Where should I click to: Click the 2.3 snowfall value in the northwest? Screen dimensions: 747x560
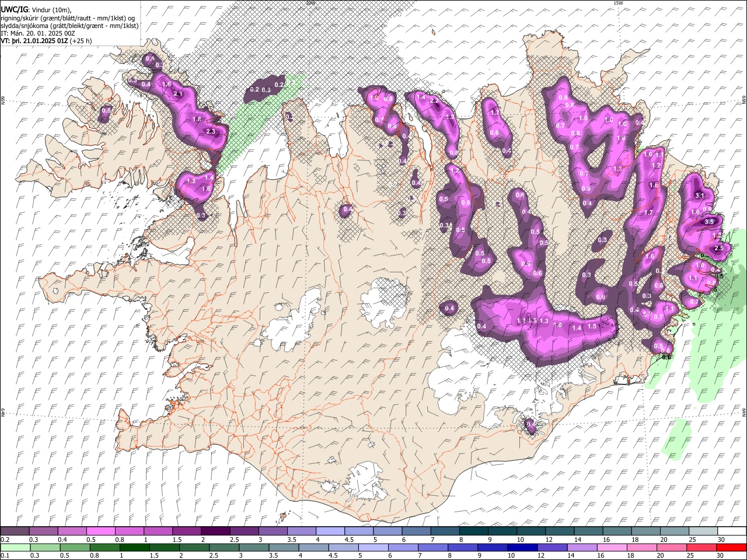coord(211,132)
